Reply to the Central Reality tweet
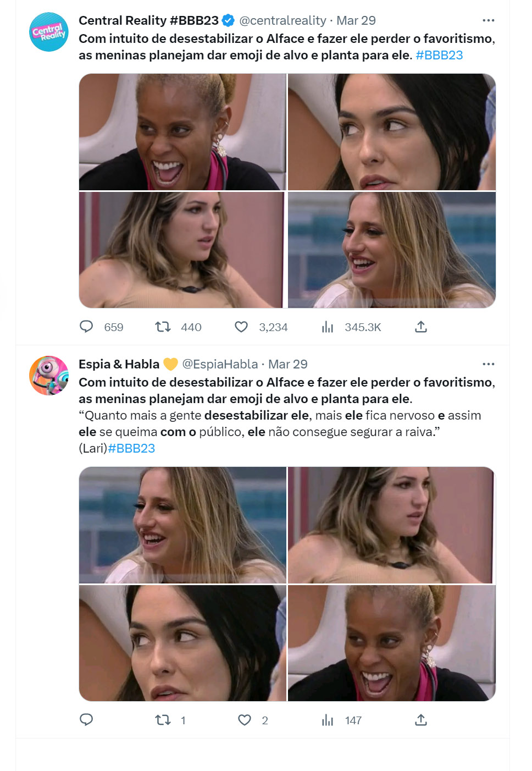Image resolution: width=532 pixels, height=771 pixels. pos(87,327)
